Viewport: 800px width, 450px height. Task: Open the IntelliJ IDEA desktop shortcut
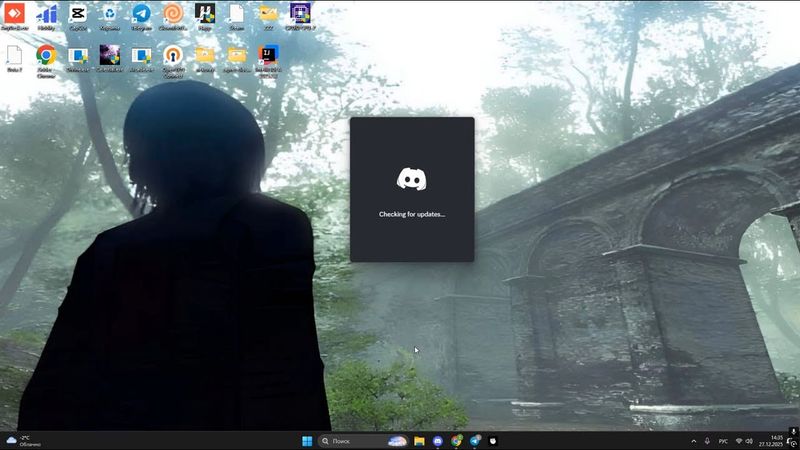[268, 55]
